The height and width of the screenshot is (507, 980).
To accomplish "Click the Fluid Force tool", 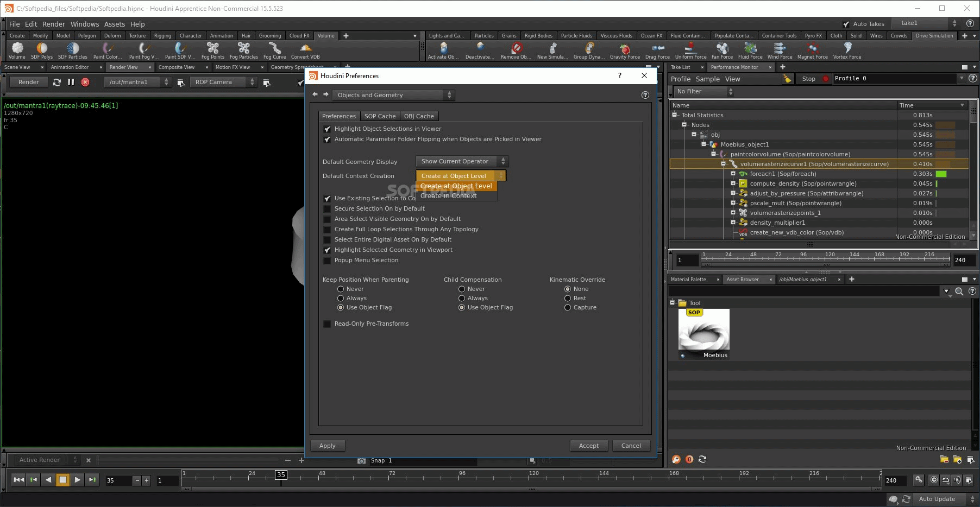I will coord(750,50).
